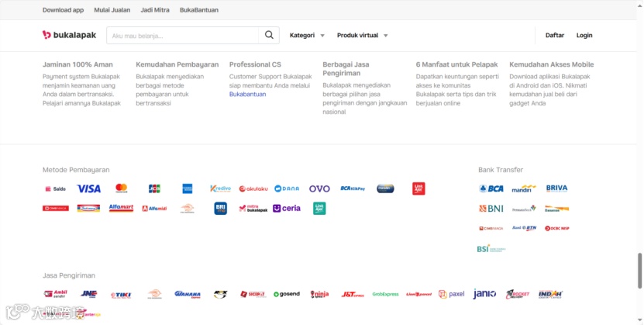Go to Mulai Jualan in top bar
644x325 pixels.
click(112, 10)
